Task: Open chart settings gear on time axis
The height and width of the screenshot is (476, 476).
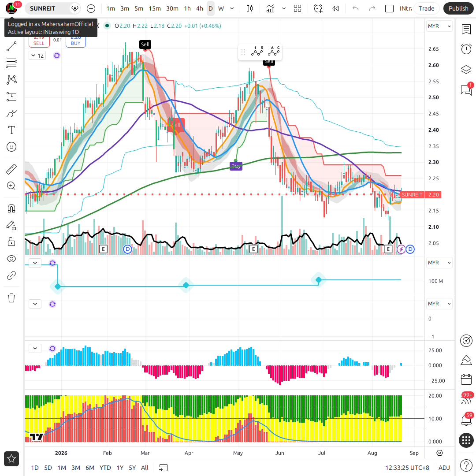Action: pyautogui.click(x=439, y=453)
